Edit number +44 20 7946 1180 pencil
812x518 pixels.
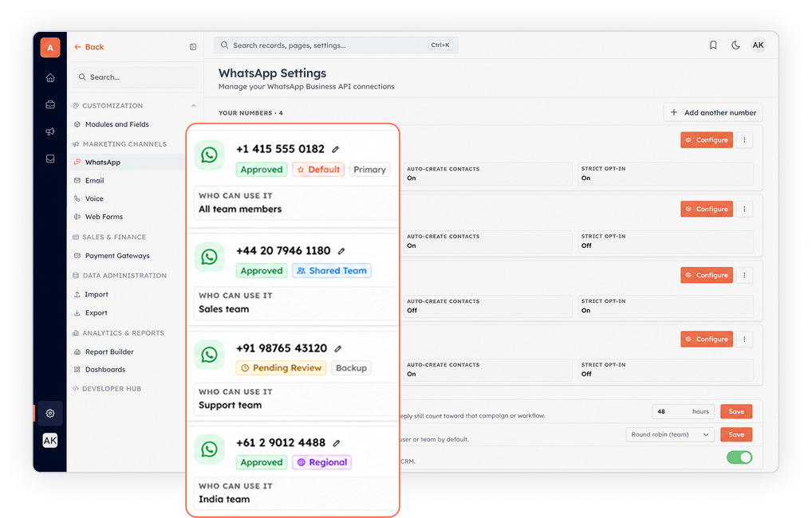click(341, 251)
